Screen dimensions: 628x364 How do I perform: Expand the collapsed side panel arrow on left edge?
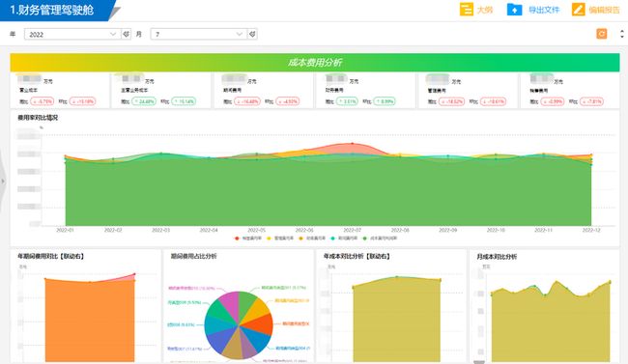pyautogui.click(x=2, y=182)
